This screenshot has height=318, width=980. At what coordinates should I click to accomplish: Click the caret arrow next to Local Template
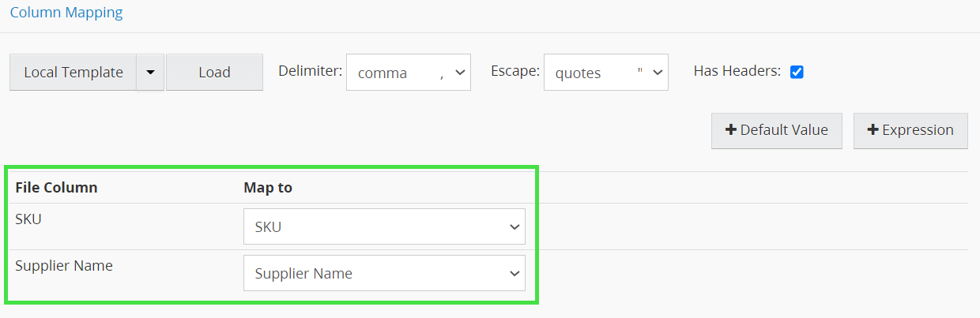pos(150,73)
